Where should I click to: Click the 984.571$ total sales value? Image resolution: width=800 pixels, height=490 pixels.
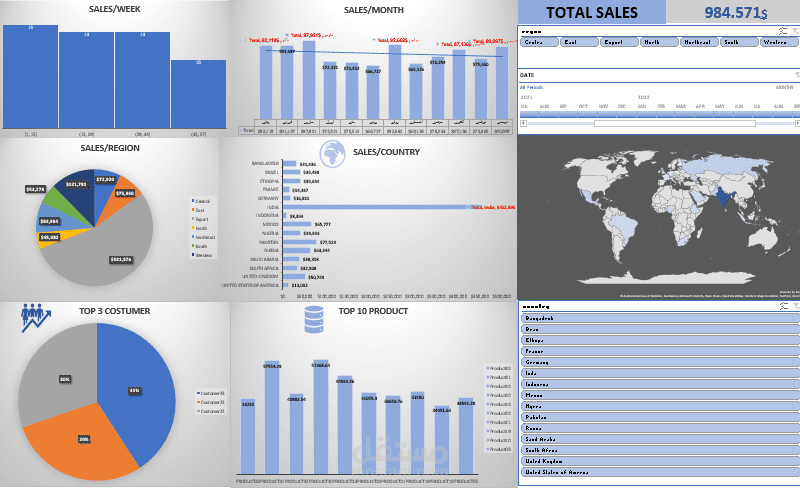736,12
